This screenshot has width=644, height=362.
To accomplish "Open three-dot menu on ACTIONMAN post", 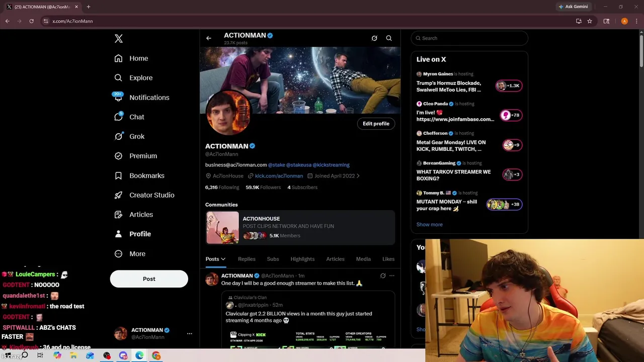I will click(392, 276).
